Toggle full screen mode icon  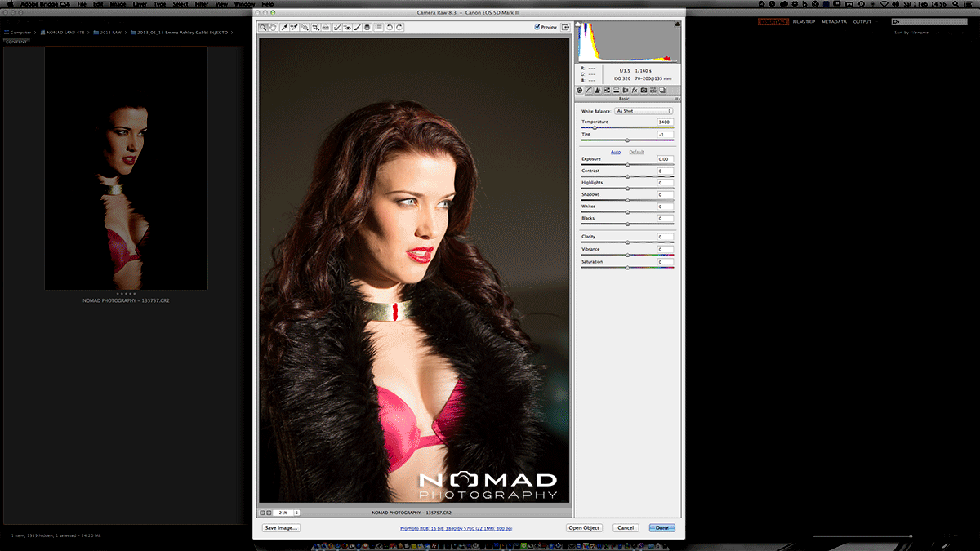565,27
